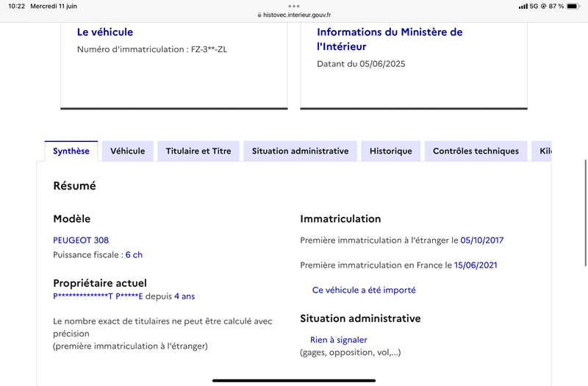Click the page scrollbar on right edge

click(x=585, y=212)
